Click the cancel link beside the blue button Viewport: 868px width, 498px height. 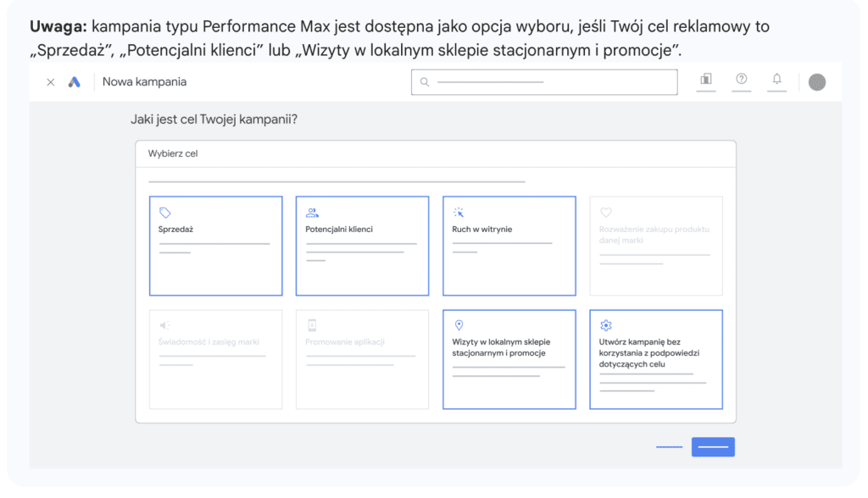[669, 447]
